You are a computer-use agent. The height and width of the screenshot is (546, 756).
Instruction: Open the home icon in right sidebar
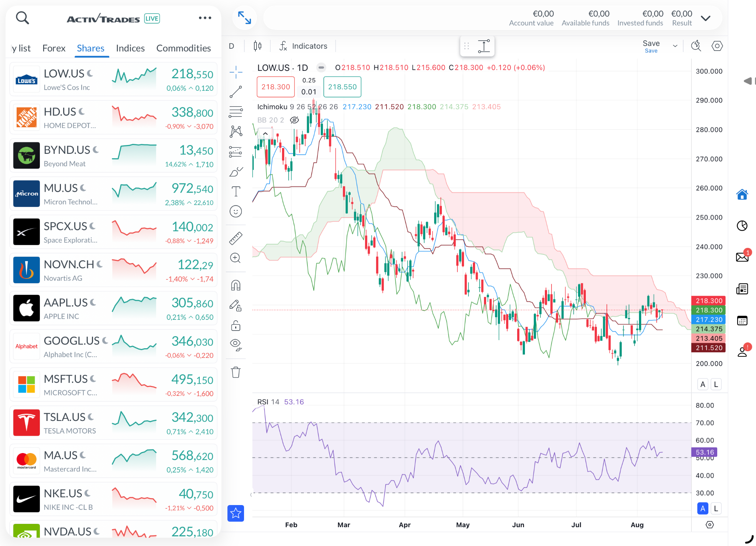tap(742, 194)
